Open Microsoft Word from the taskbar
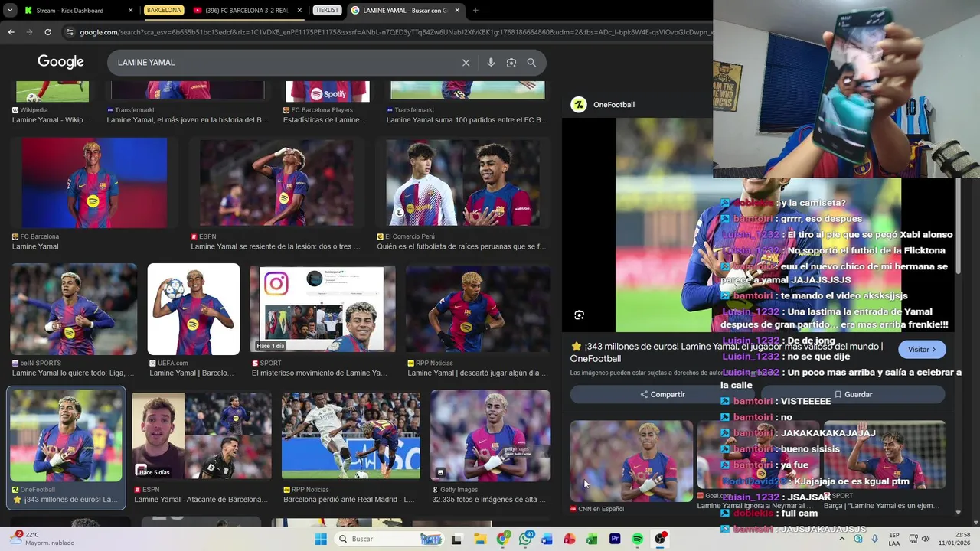This screenshot has height=551, width=980. 547,539
